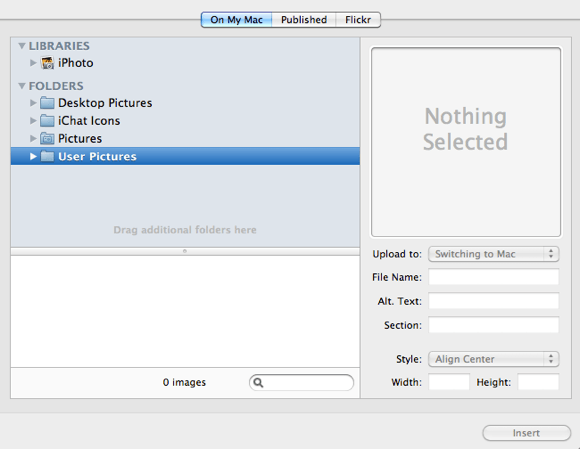
Task: Click the LIBRARIES heading text
Action: [59, 46]
